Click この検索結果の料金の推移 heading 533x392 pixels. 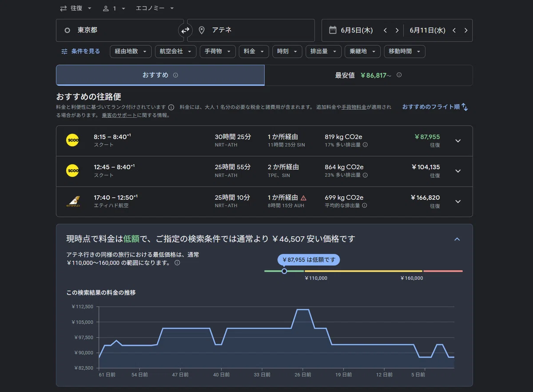coord(101,293)
